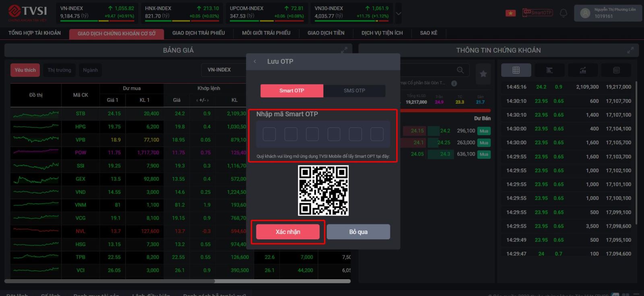This screenshot has height=296, width=644.
Task: Open the VN-INDEX dropdown in price board
Action: pyautogui.click(x=219, y=70)
